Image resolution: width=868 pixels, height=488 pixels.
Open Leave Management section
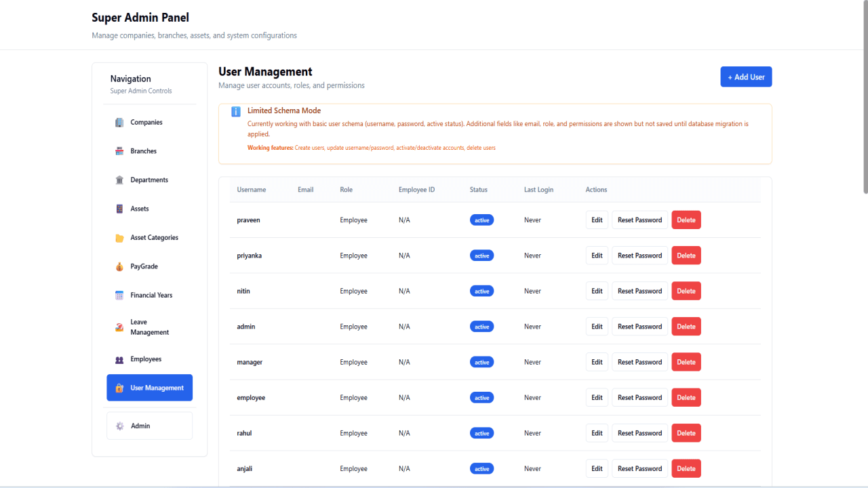(x=149, y=327)
